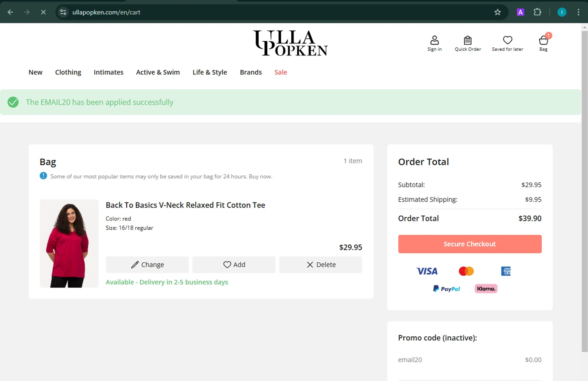The width and height of the screenshot is (588, 381).
Task: Click the EMAIL20 applied success message
Action: [100, 102]
